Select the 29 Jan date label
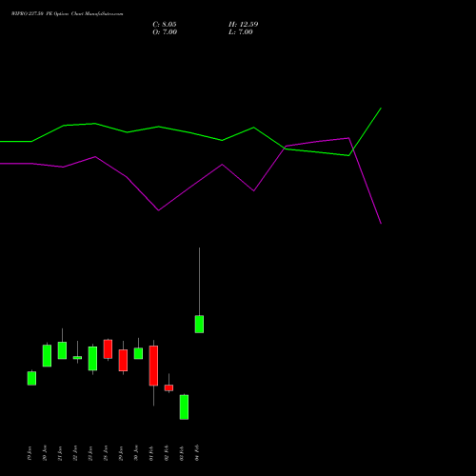The image size is (476, 476). coord(121,453)
